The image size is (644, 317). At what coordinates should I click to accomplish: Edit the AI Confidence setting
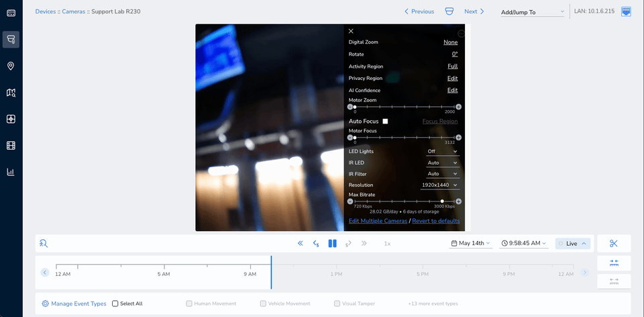[453, 91]
